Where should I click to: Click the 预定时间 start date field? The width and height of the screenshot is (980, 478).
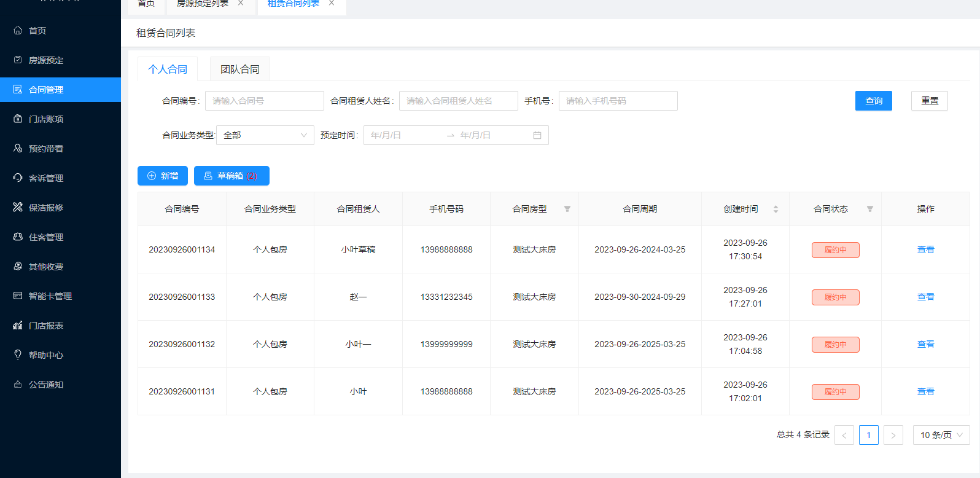click(x=405, y=135)
